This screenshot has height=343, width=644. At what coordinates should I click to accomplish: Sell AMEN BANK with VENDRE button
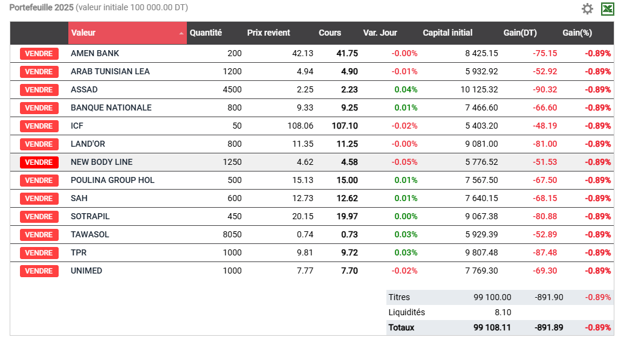point(39,54)
